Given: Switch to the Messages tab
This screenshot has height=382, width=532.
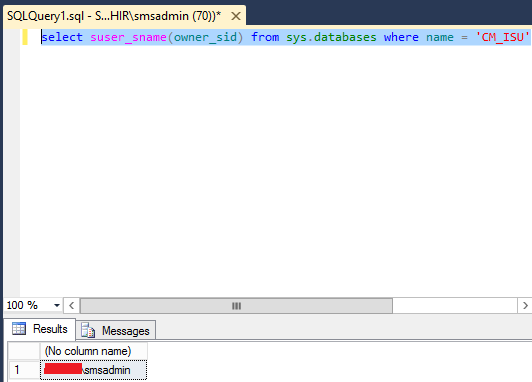Looking at the screenshot, I should coord(116,330).
